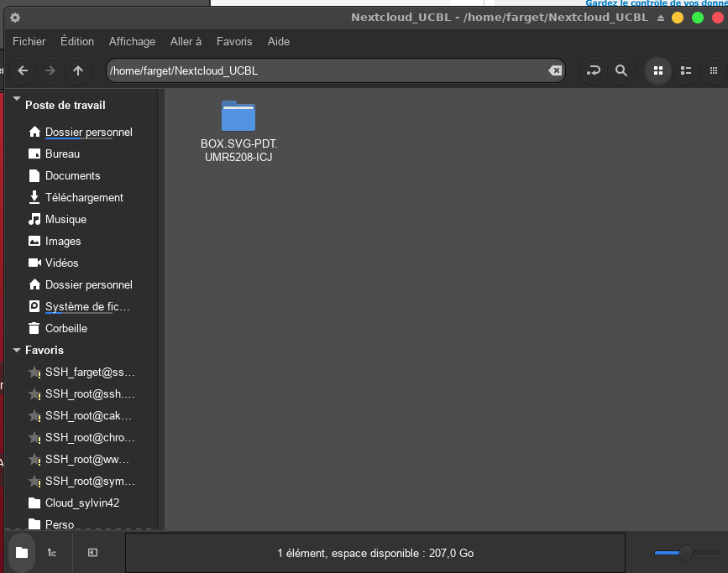Toggle location entry mode button
728x573 pixels.
tap(594, 71)
